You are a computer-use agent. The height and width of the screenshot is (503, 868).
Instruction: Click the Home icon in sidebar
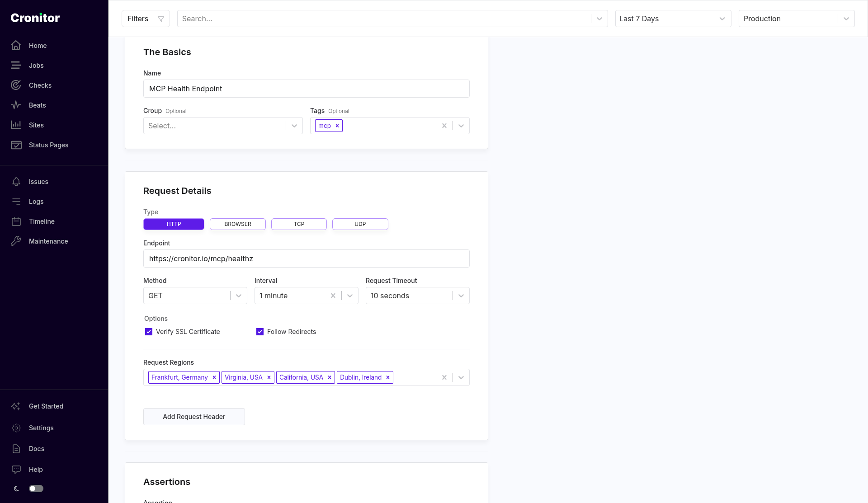[16, 46]
